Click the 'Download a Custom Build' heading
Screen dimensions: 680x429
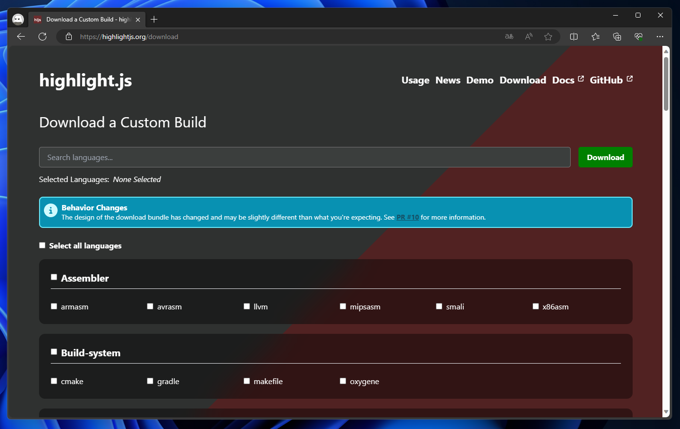123,122
